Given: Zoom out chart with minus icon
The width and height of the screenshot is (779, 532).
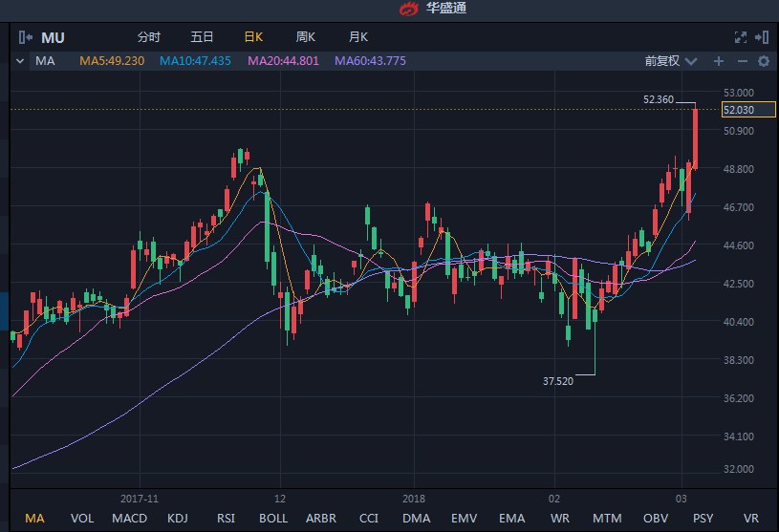Looking at the screenshot, I should pos(741,61).
